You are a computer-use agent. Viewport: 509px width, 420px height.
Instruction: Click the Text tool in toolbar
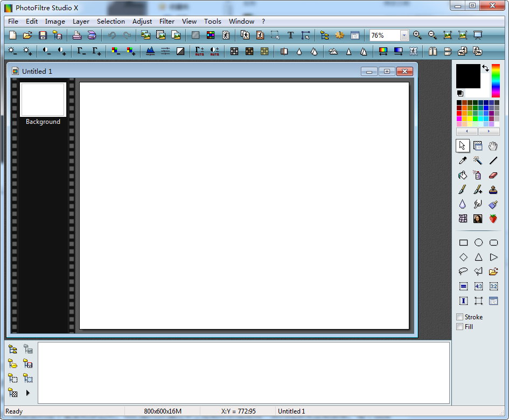[290, 36]
